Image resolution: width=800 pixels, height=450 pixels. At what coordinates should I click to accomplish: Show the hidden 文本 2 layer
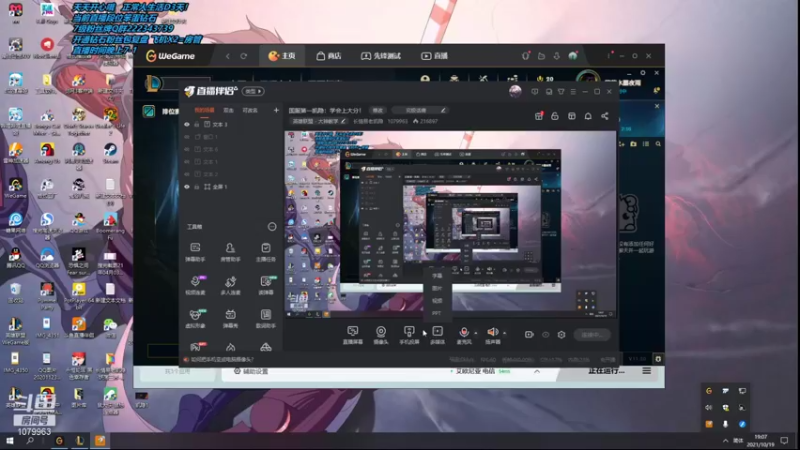pyautogui.click(x=187, y=174)
